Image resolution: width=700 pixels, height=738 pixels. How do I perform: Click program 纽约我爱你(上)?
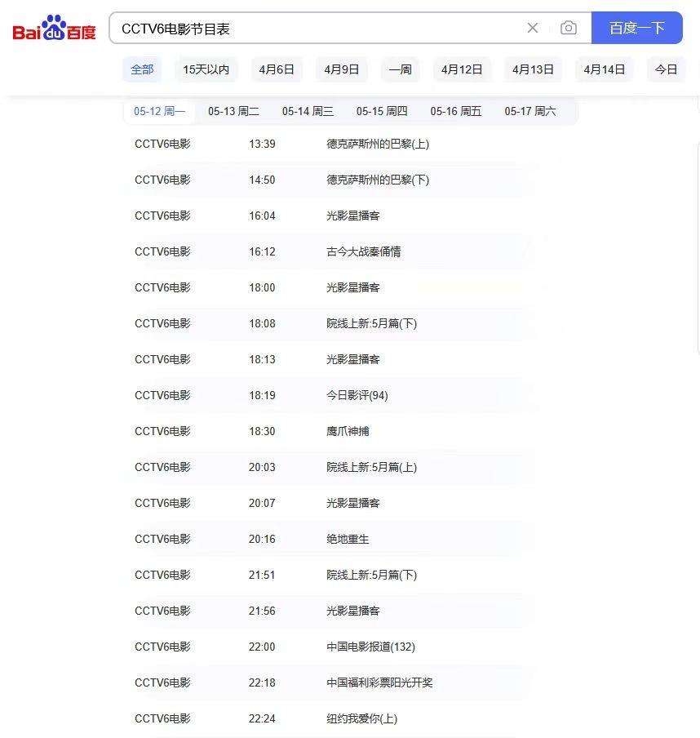click(361, 718)
